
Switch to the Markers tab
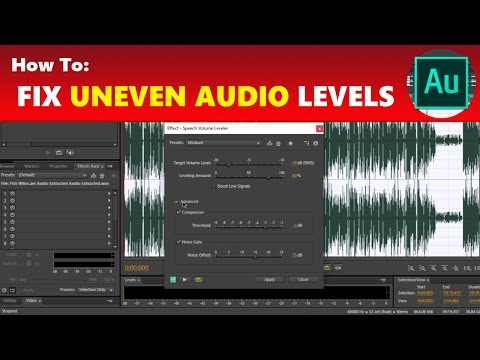tap(32, 166)
